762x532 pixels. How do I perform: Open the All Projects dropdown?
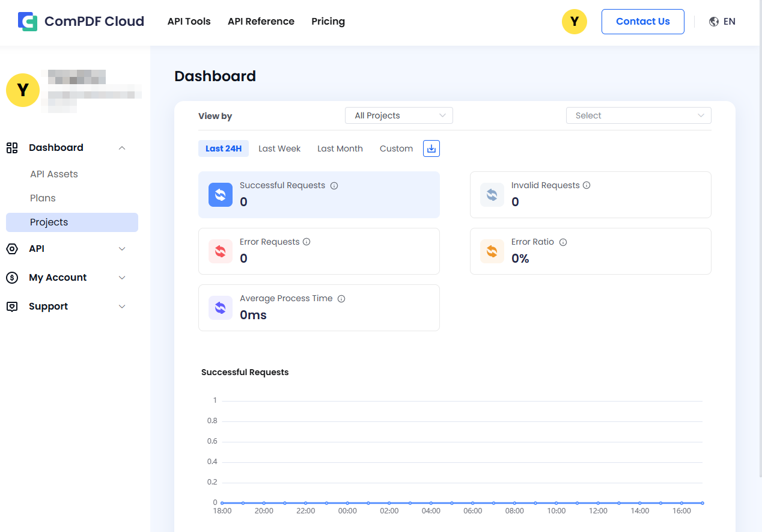398,115
